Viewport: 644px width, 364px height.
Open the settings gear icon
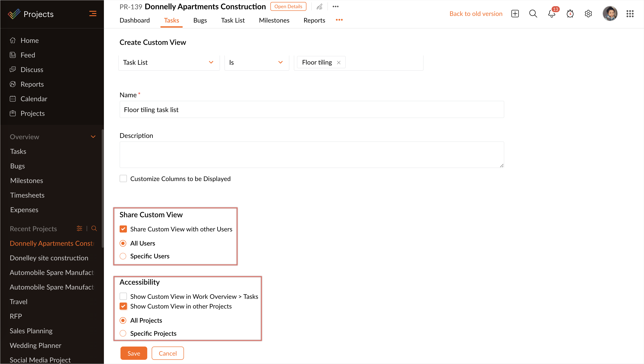tap(588, 14)
